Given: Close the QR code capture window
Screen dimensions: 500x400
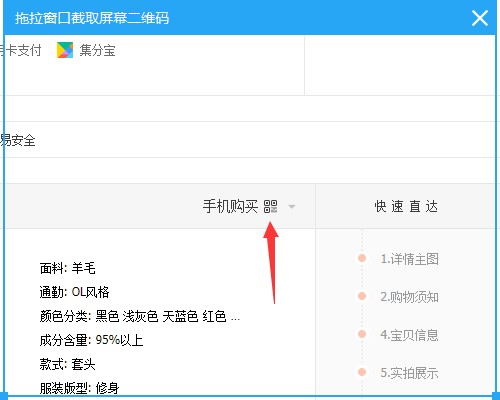Looking at the screenshot, I should point(480,18).
